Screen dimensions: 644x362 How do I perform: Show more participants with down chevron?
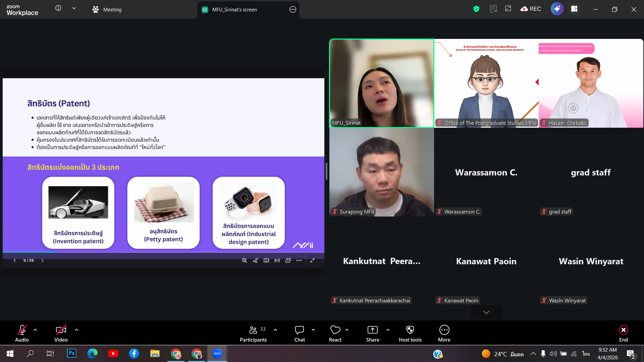(486, 312)
